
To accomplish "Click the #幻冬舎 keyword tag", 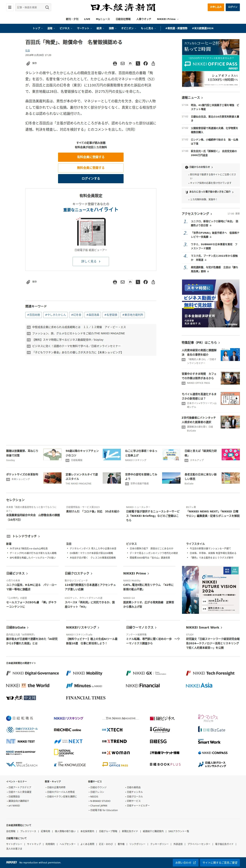I will click(76, 315).
